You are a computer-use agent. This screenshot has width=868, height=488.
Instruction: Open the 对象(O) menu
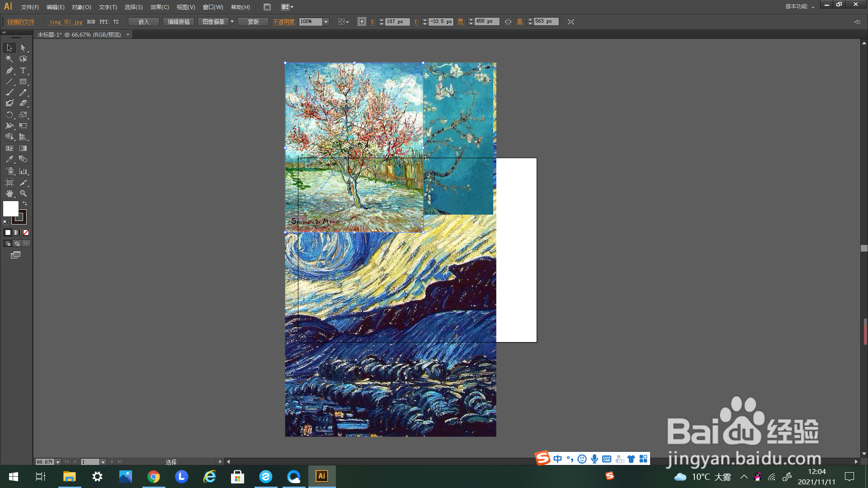[x=81, y=7]
